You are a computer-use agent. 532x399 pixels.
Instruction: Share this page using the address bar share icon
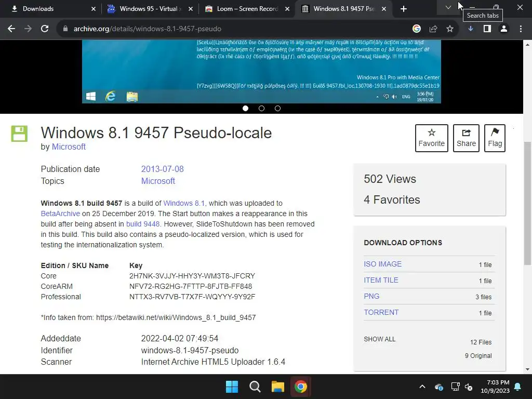433,29
